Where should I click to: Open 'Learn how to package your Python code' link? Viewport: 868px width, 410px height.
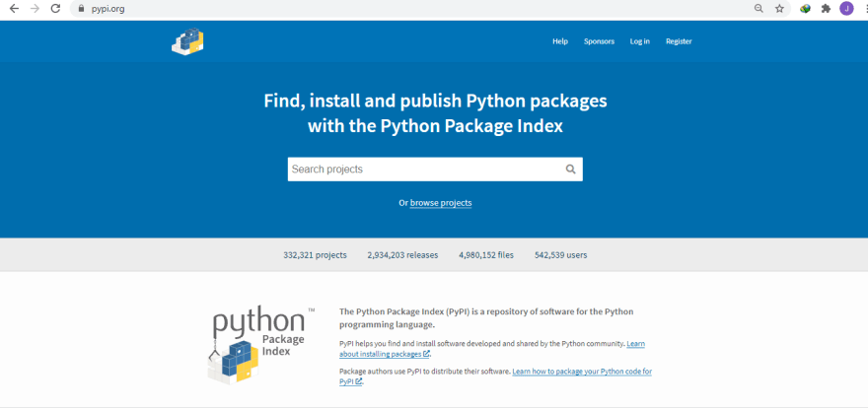click(x=495, y=376)
